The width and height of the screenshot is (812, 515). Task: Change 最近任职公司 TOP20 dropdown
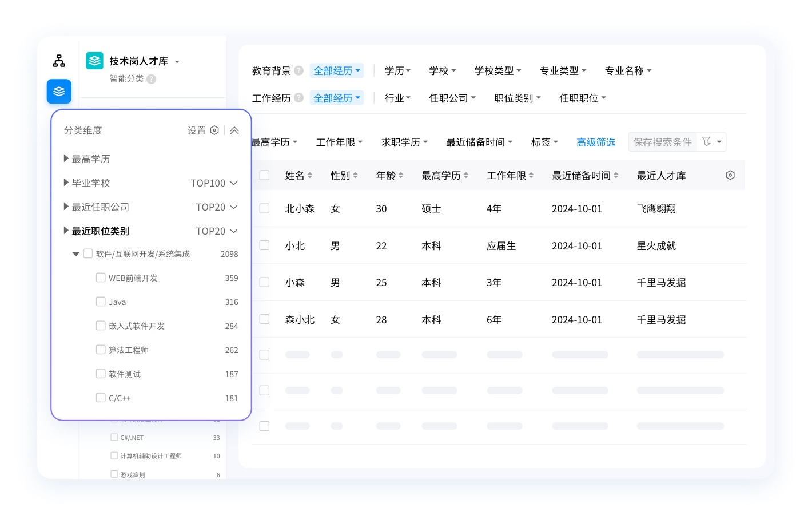(x=217, y=207)
